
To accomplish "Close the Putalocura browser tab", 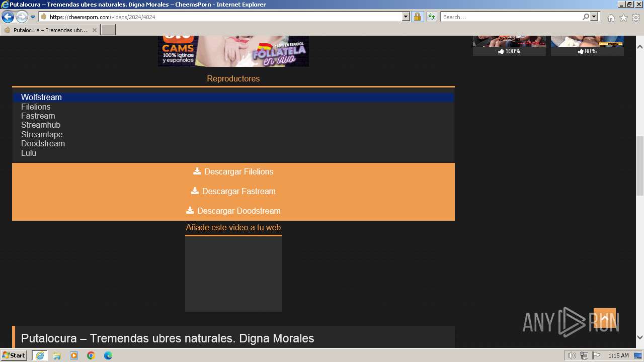I will 94,30.
